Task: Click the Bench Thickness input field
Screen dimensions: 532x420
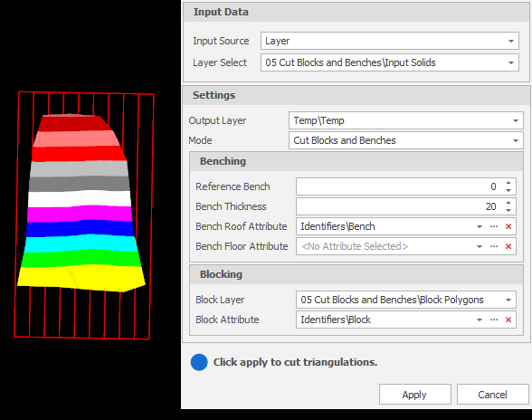Action: pos(399,206)
